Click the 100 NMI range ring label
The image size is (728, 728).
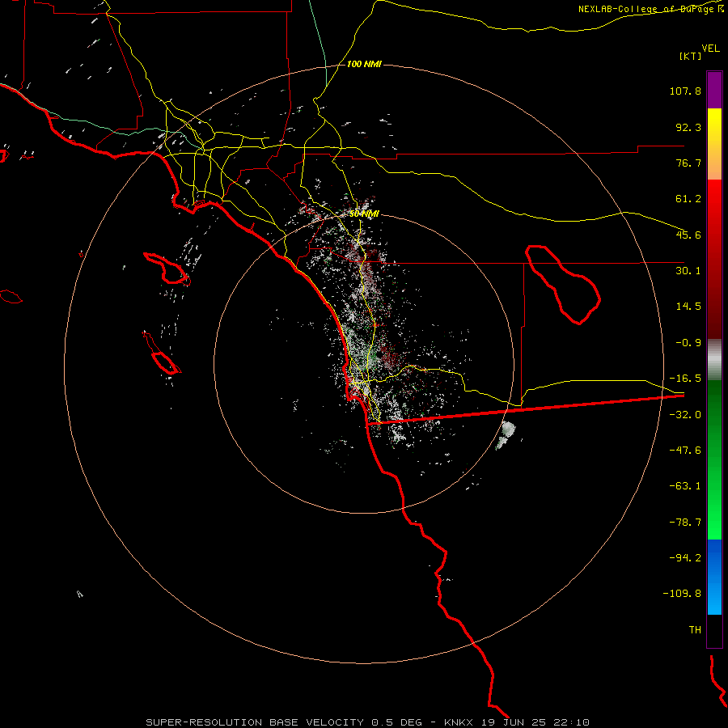tap(364, 64)
